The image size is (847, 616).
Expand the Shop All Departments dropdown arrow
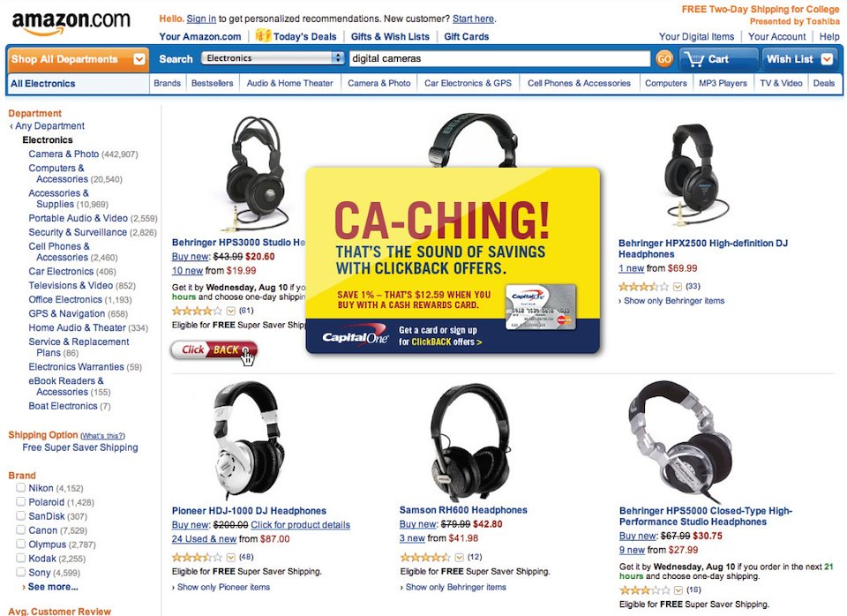pyautogui.click(x=139, y=59)
